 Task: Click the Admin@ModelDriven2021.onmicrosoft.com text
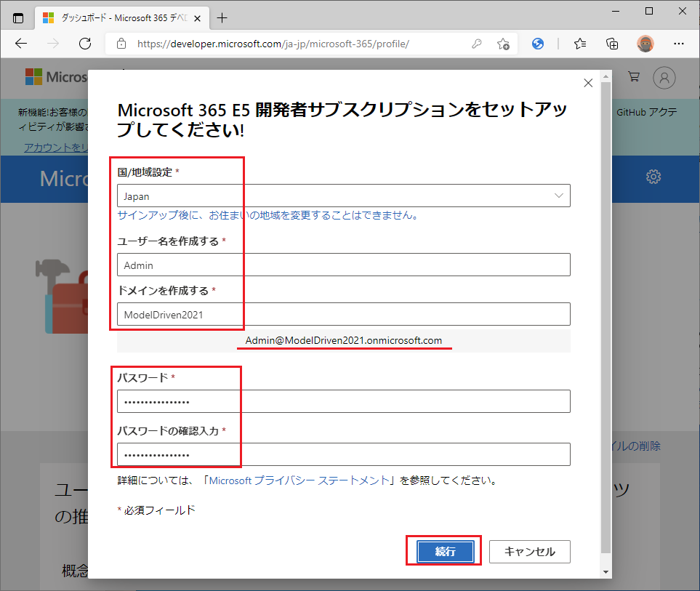[x=343, y=341]
